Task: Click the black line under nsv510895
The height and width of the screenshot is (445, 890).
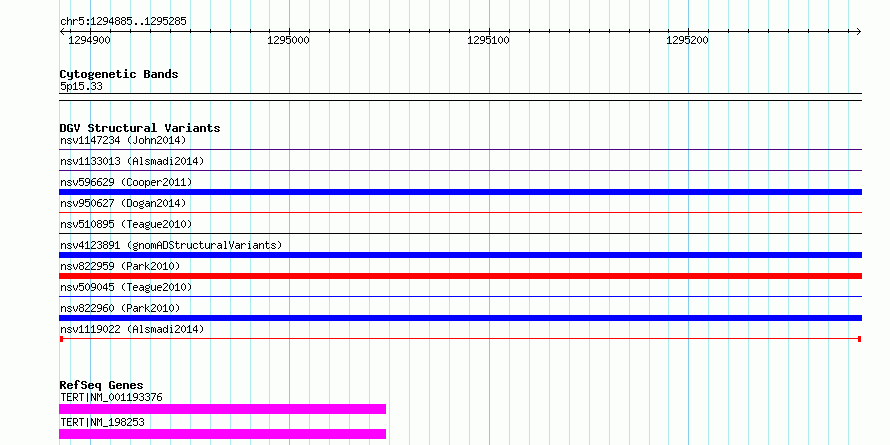Action: pyautogui.click(x=460, y=233)
